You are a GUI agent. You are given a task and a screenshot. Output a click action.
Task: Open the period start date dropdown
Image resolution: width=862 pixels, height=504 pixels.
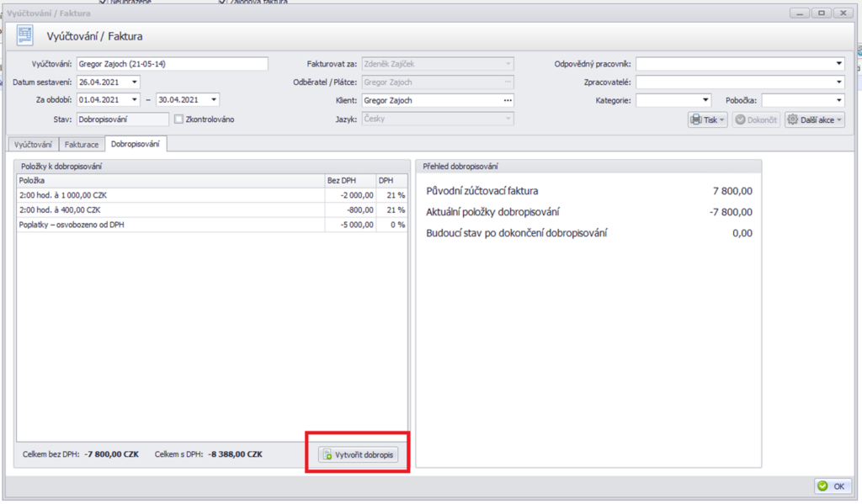(135, 101)
